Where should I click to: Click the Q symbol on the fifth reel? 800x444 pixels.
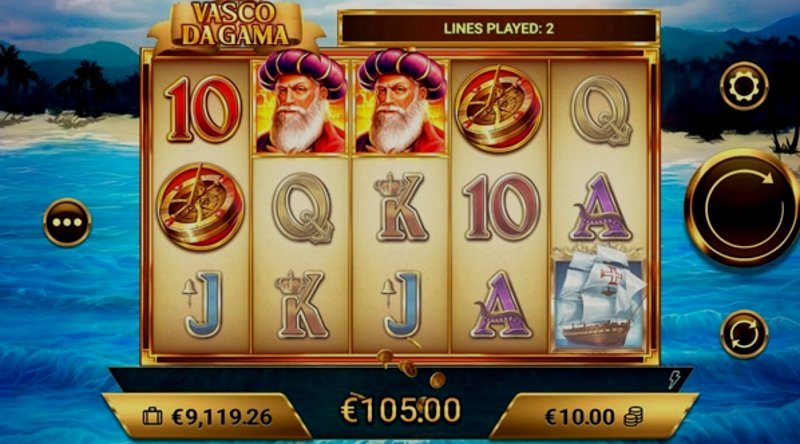click(x=601, y=110)
